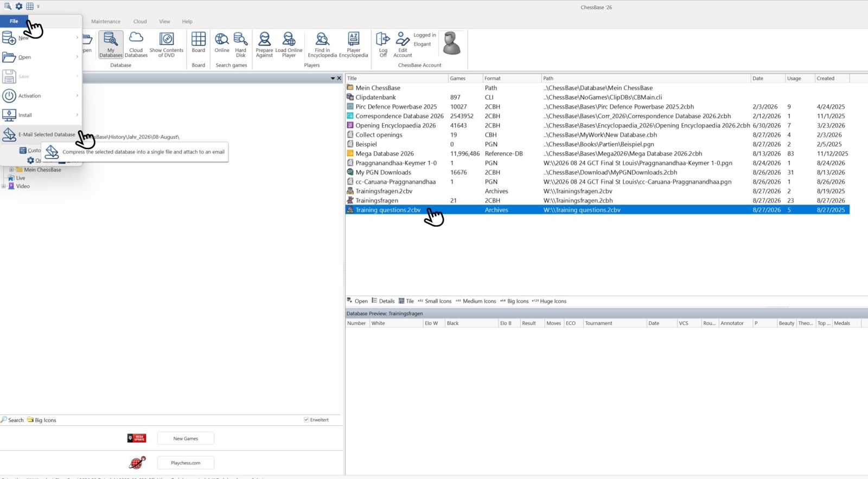Choose Open in the File menu
The image size is (868, 479).
[x=41, y=57]
